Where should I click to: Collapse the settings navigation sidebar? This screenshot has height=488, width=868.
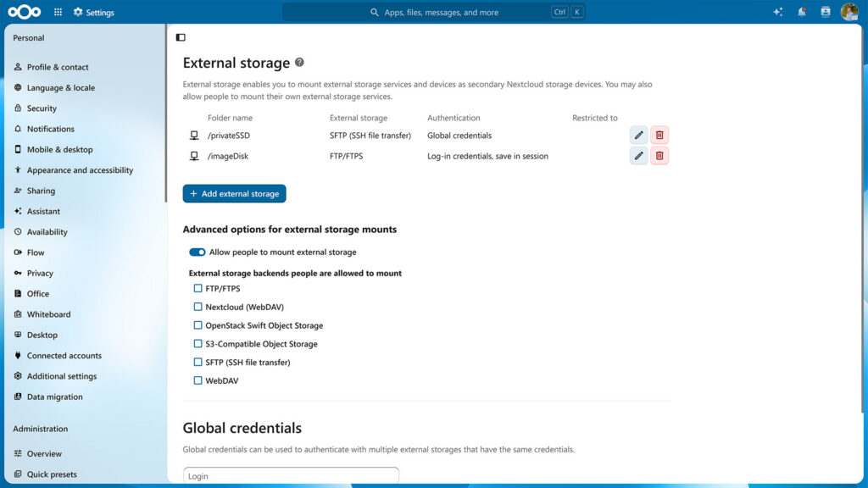pyautogui.click(x=181, y=37)
